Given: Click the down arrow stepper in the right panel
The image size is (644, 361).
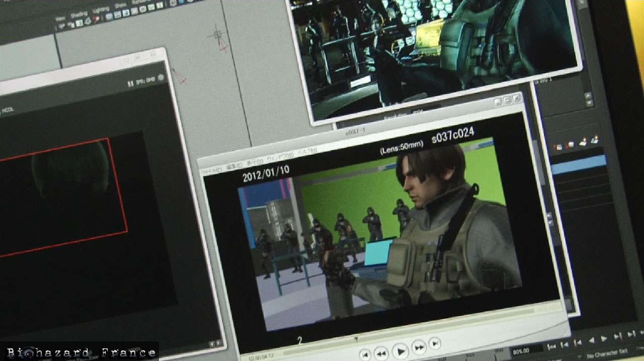Looking at the screenshot, I should coord(589,103).
